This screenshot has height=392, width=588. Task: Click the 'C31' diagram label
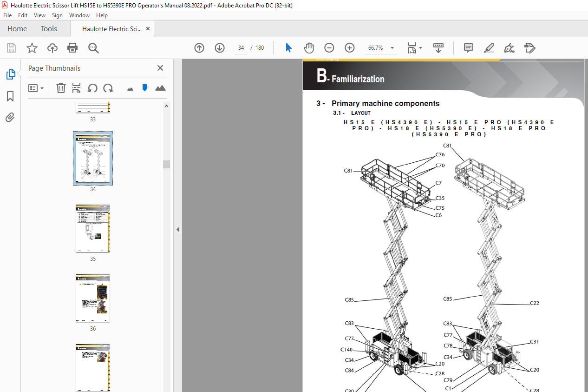tap(535, 342)
